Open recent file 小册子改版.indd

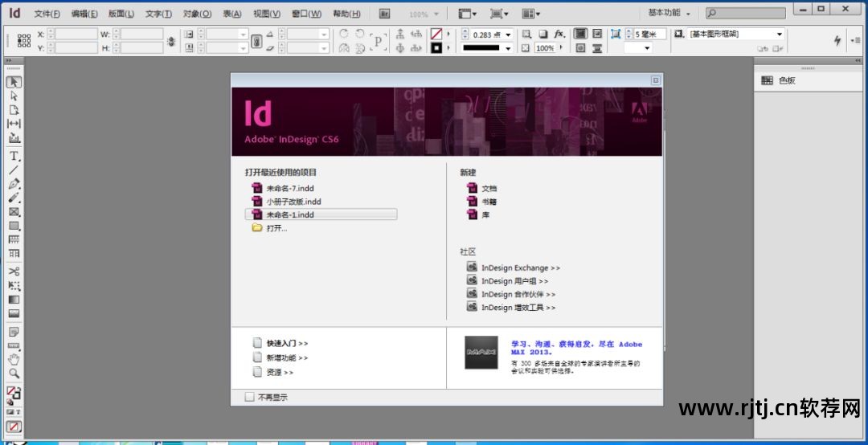point(293,202)
